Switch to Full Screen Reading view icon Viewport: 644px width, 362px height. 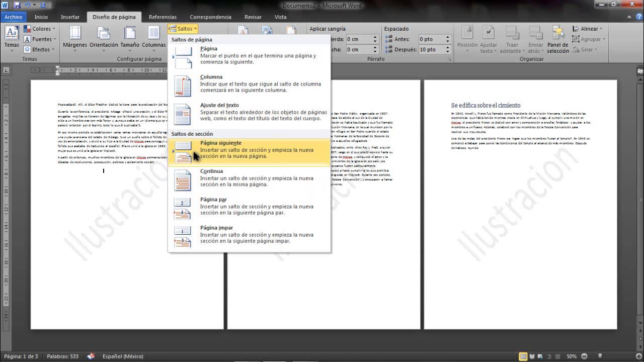pyautogui.click(x=532, y=356)
